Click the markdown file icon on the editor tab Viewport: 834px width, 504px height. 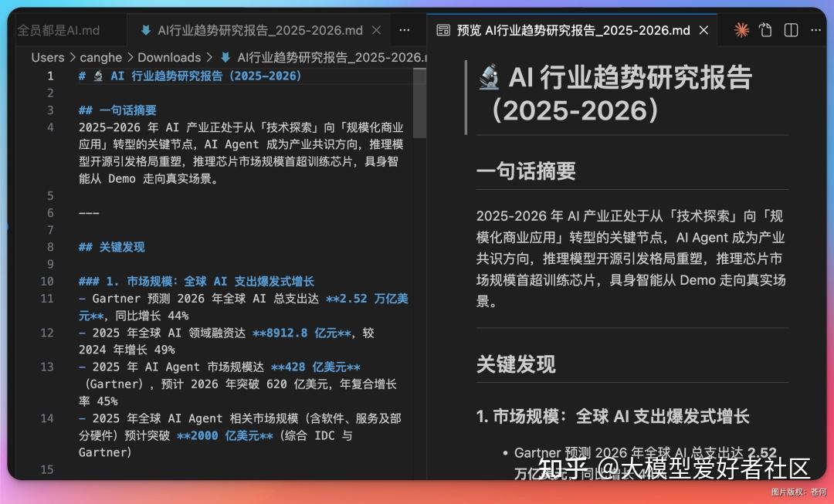click(145, 30)
